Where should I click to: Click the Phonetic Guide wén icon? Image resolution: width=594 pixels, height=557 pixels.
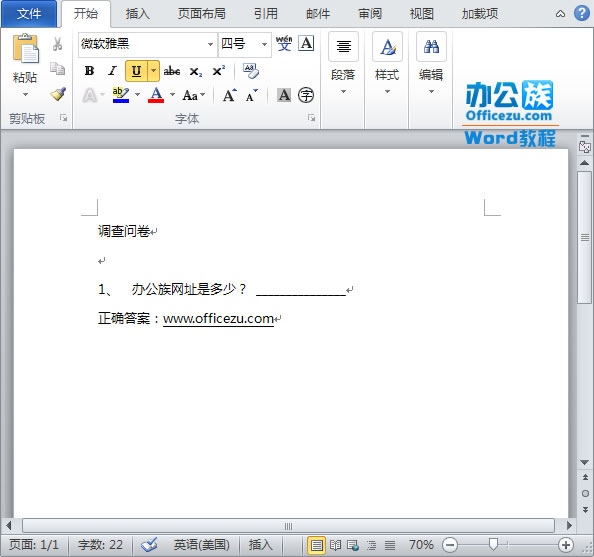(x=284, y=44)
